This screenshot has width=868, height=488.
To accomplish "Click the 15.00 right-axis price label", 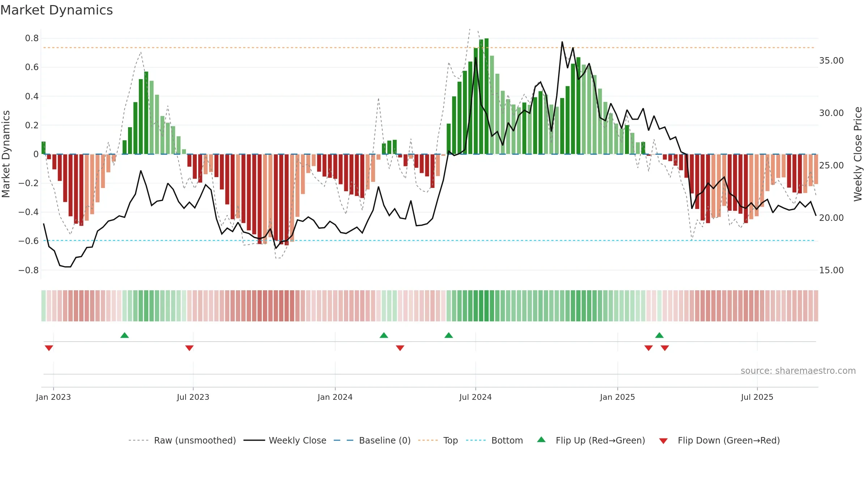I will pos(831,270).
